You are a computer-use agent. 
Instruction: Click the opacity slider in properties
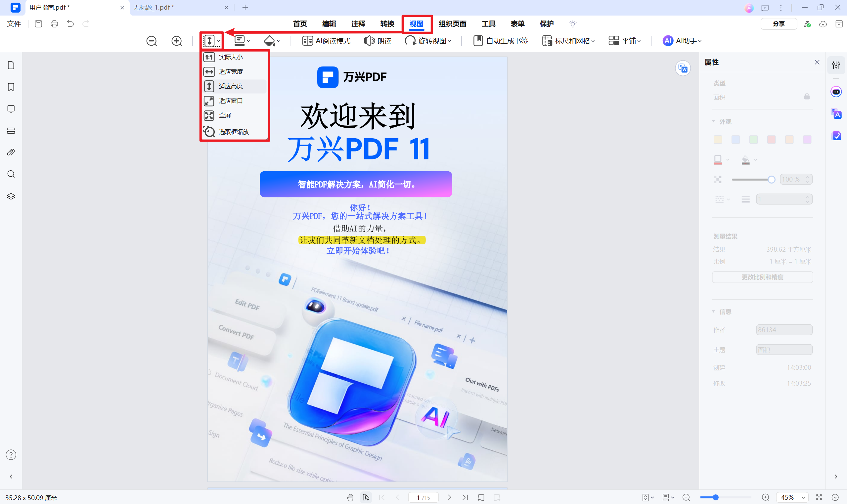click(753, 180)
